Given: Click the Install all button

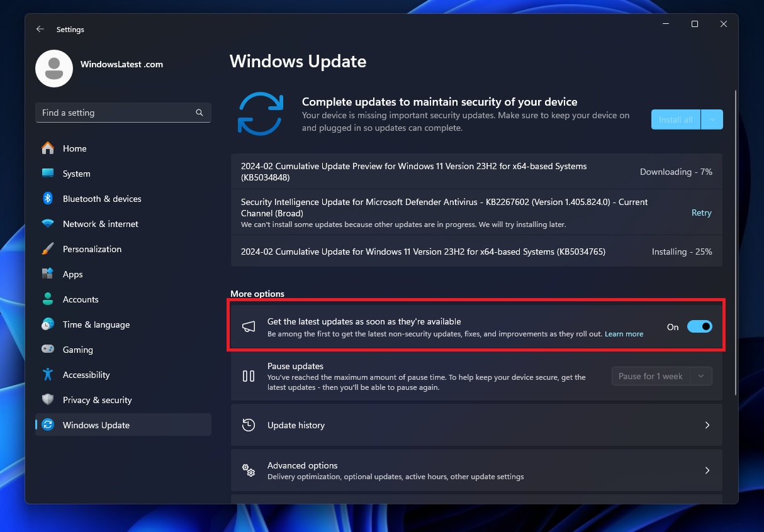Looking at the screenshot, I should point(676,119).
